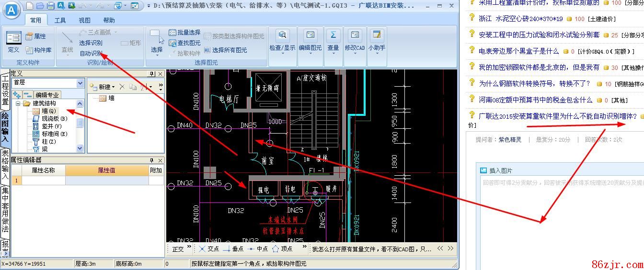Switch to the 工具 ribbon tab

point(60,21)
